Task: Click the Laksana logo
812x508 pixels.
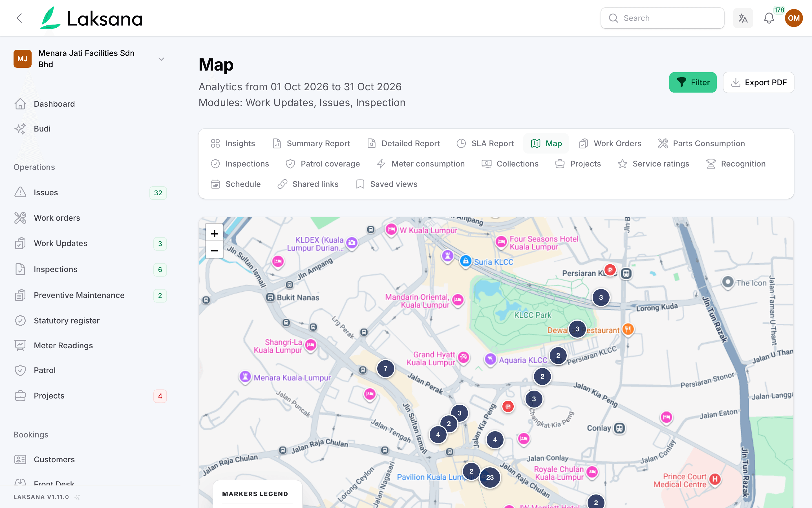Action: coord(91,18)
